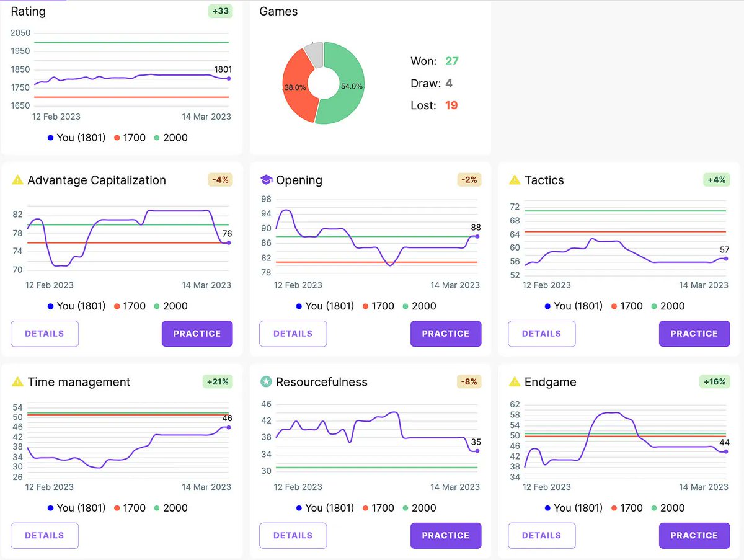Toggle 1700 legend in Rating chart
Screen dimensions: 744x560
130,138
